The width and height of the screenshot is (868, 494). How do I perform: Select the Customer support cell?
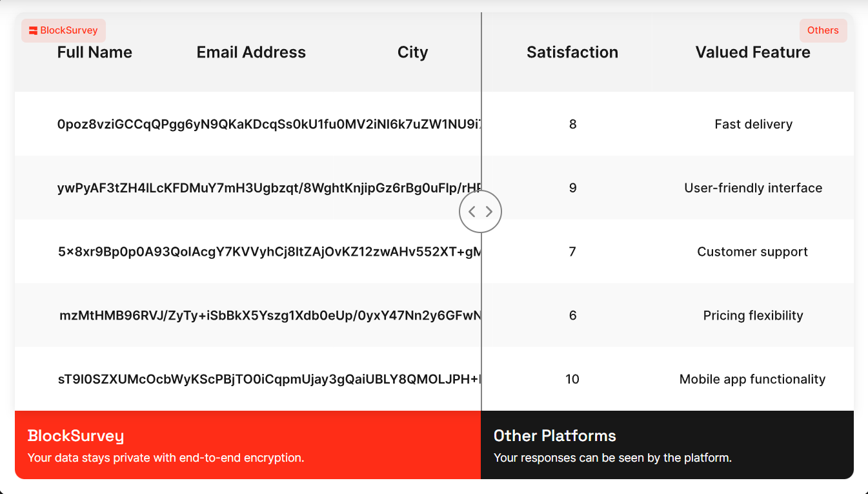coord(752,252)
